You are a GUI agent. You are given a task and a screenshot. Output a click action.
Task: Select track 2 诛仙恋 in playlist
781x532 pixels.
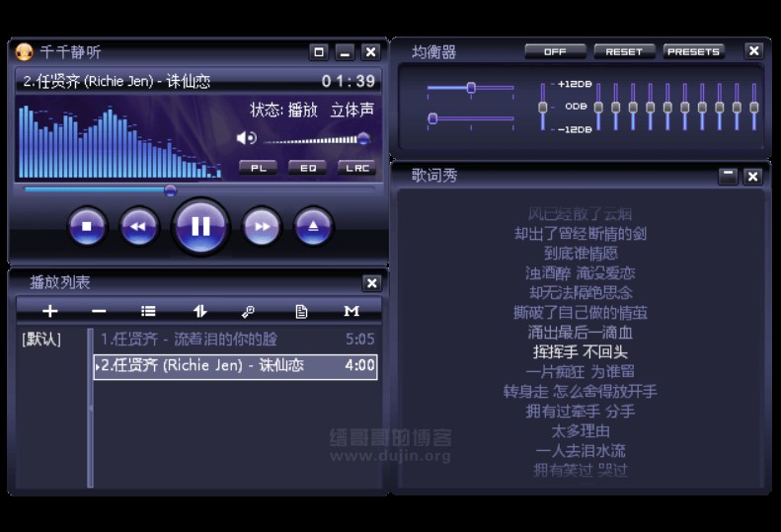235,366
